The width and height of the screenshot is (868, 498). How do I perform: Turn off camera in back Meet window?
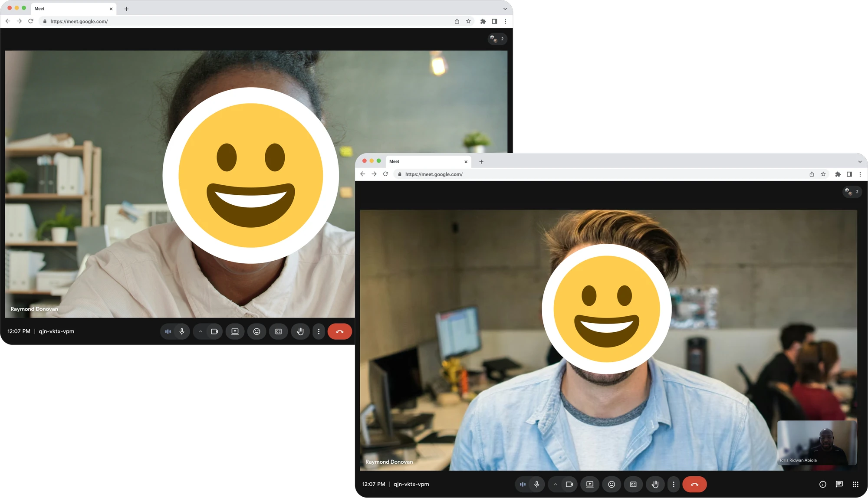pyautogui.click(x=214, y=331)
